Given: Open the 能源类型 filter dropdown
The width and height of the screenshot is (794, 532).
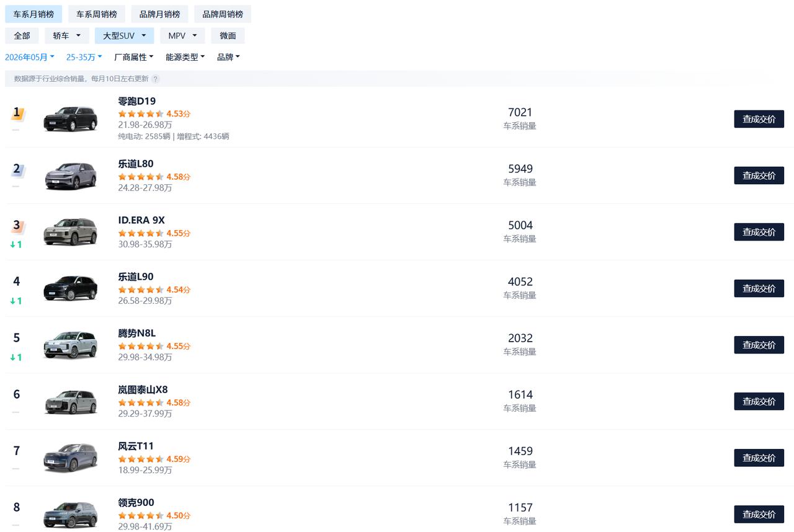Looking at the screenshot, I should [185, 57].
